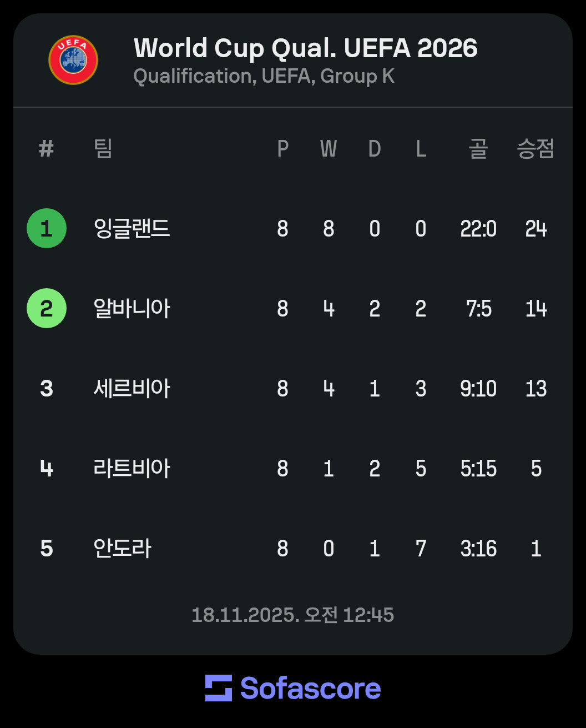
Task: Select the 라트비아 team name
Action: click(x=132, y=468)
